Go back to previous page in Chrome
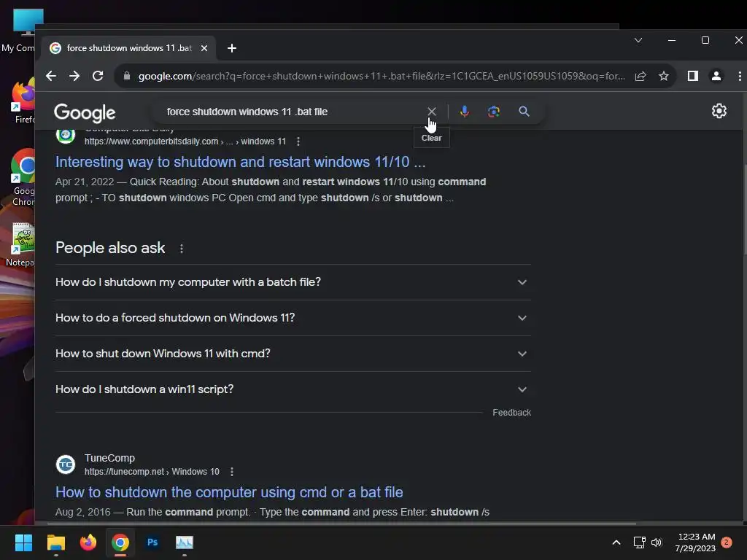 pos(51,76)
